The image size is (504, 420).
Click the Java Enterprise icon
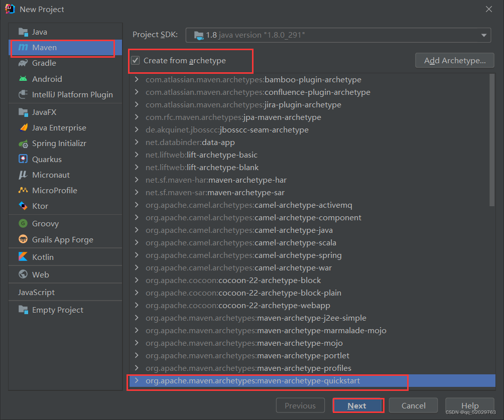click(23, 127)
